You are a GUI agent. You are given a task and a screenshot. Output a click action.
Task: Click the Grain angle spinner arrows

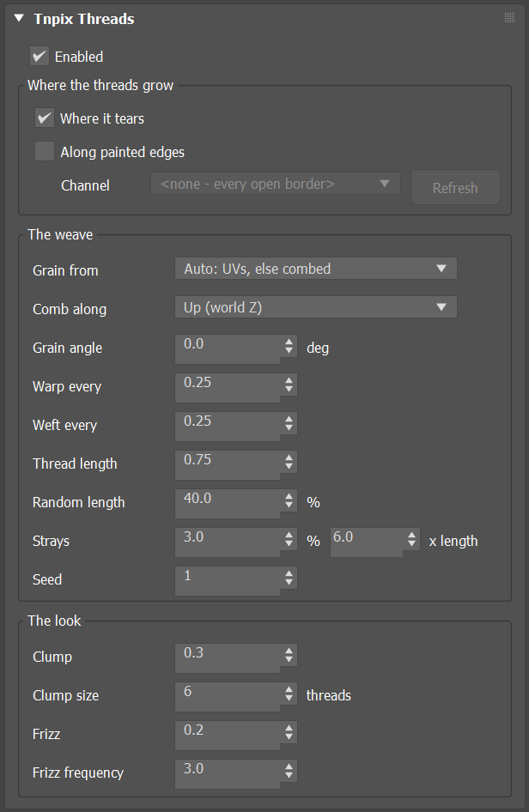tap(289, 346)
